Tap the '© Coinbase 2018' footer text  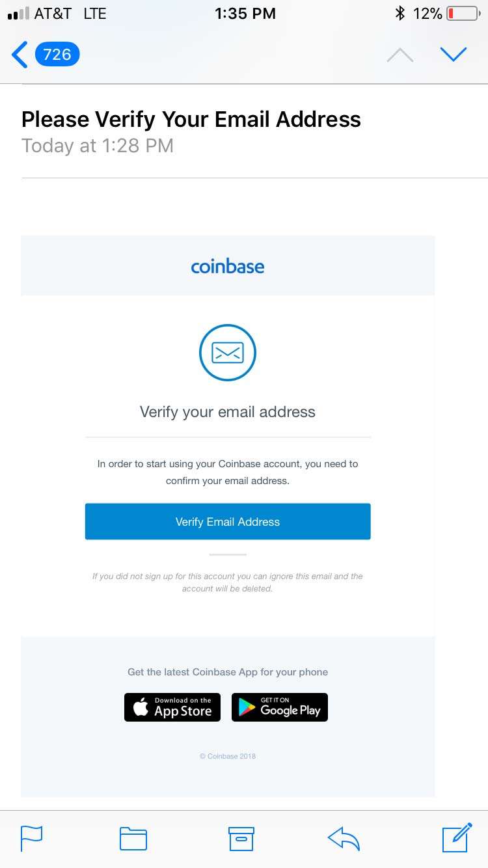point(228,756)
